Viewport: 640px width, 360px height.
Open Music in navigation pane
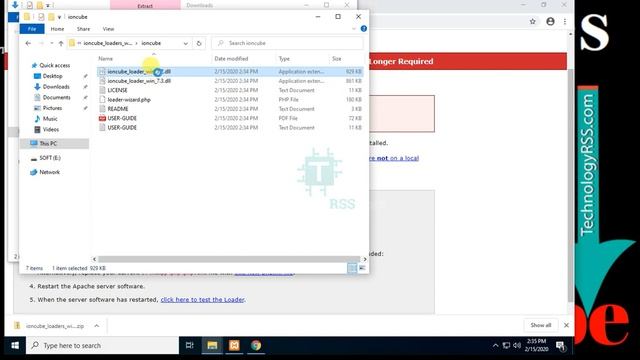point(50,118)
